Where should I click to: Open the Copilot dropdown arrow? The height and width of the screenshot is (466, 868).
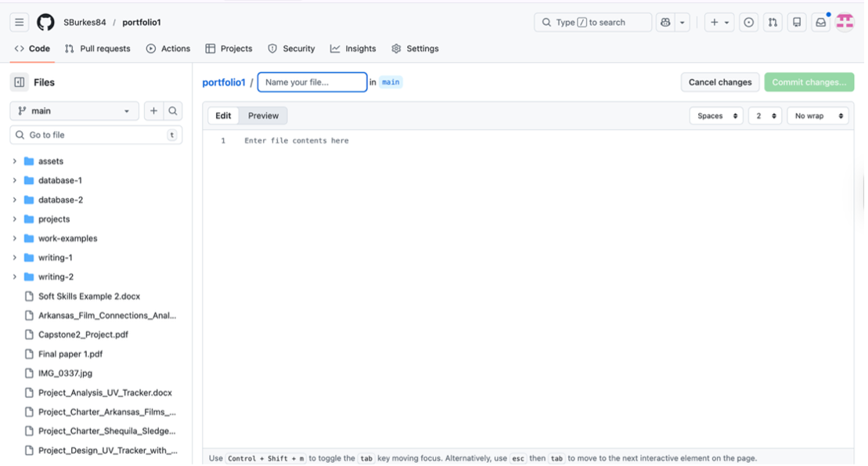[x=682, y=22]
